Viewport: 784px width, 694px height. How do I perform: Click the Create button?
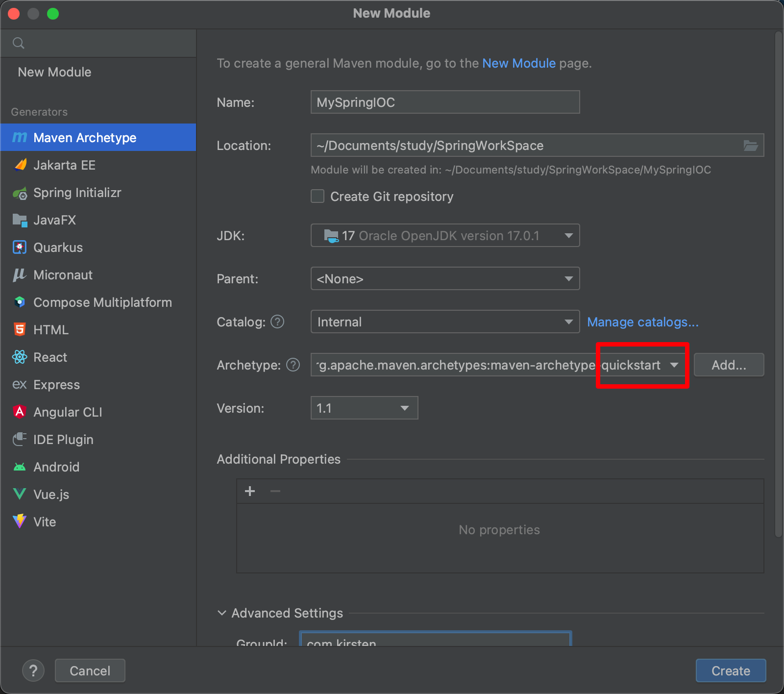(x=731, y=670)
